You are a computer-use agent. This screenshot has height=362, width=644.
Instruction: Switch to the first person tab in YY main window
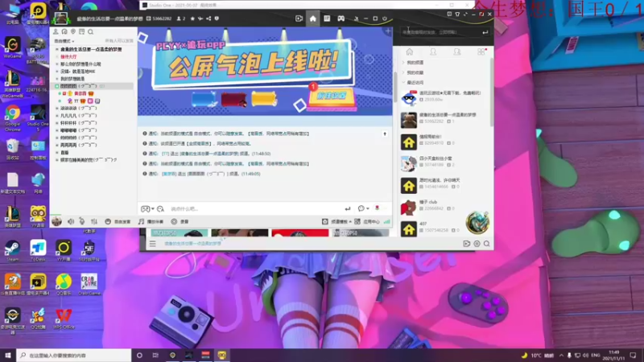pos(433,51)
